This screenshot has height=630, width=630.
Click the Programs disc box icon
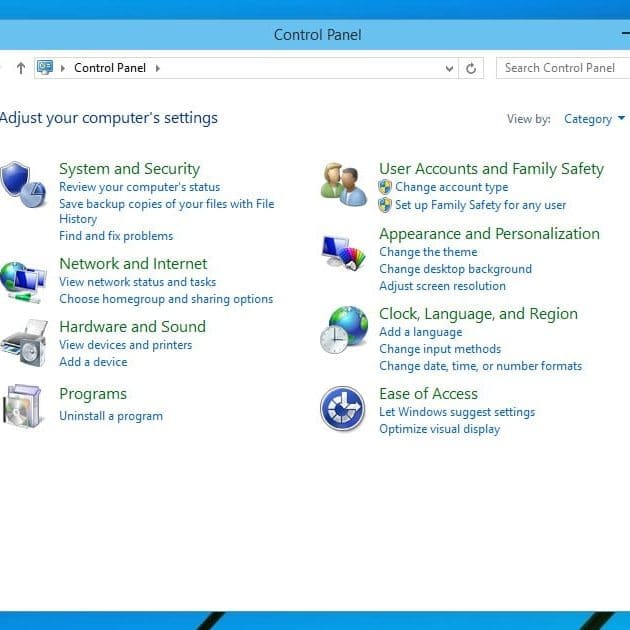22,405
